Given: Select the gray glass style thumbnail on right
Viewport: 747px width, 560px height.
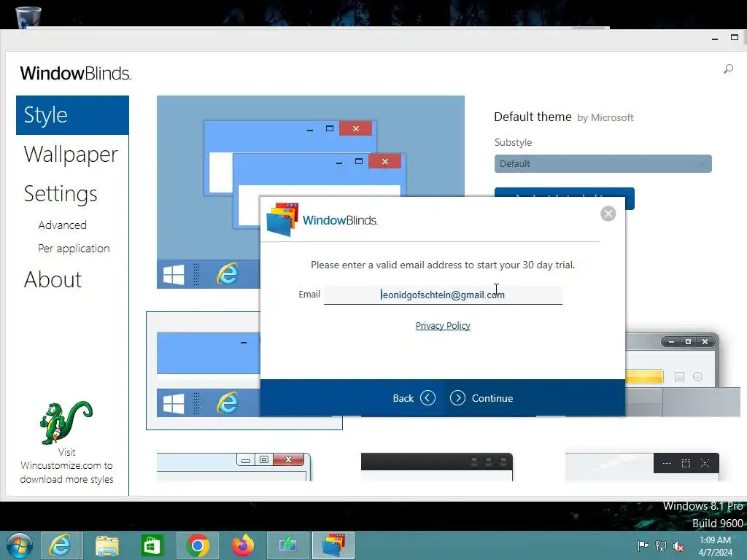Looking at the screenshot, I should (x=682, y=375).
